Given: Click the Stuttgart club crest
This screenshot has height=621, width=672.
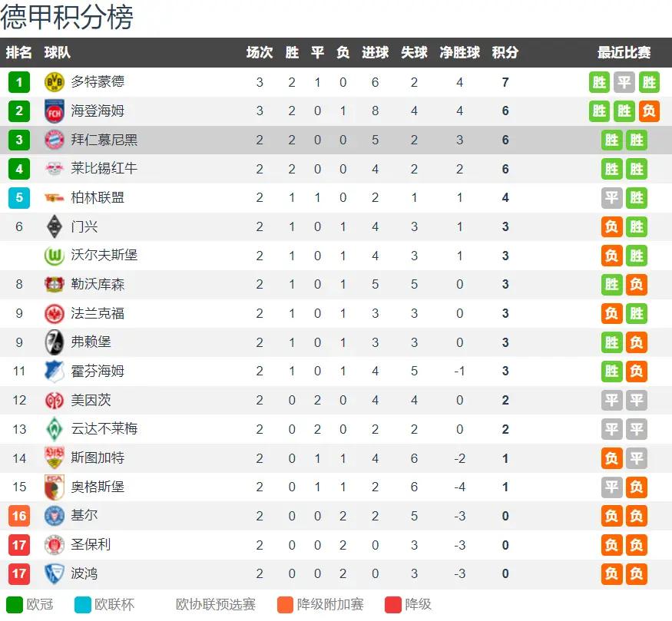Looking at the screenshot, I should pyautogui.click(x=55, y=457).
